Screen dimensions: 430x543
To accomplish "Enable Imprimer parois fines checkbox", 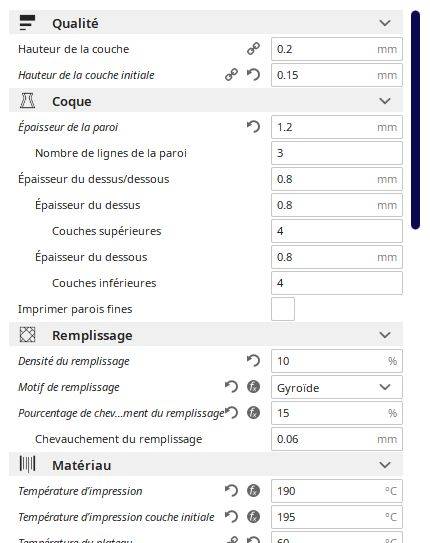I will point(283,309).
